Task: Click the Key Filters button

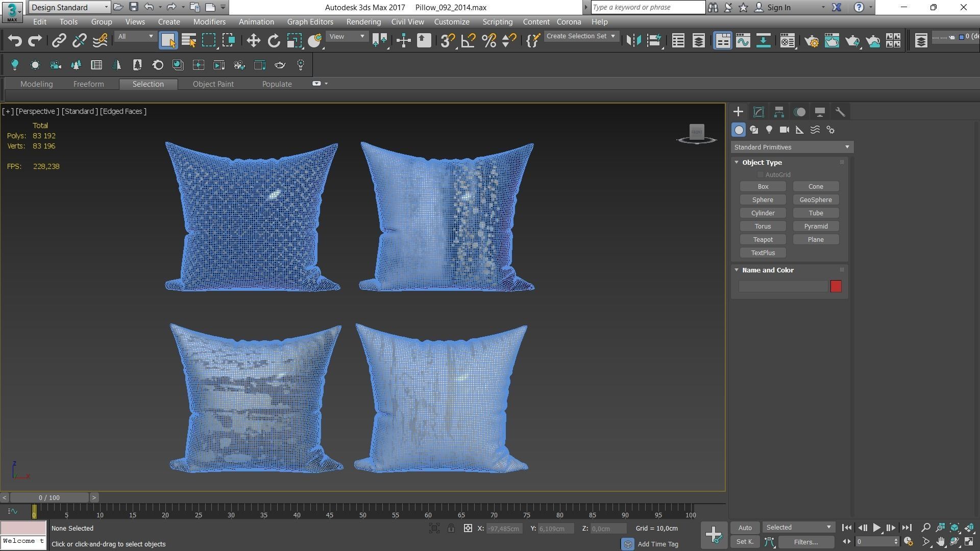Action: pos(805,542)
